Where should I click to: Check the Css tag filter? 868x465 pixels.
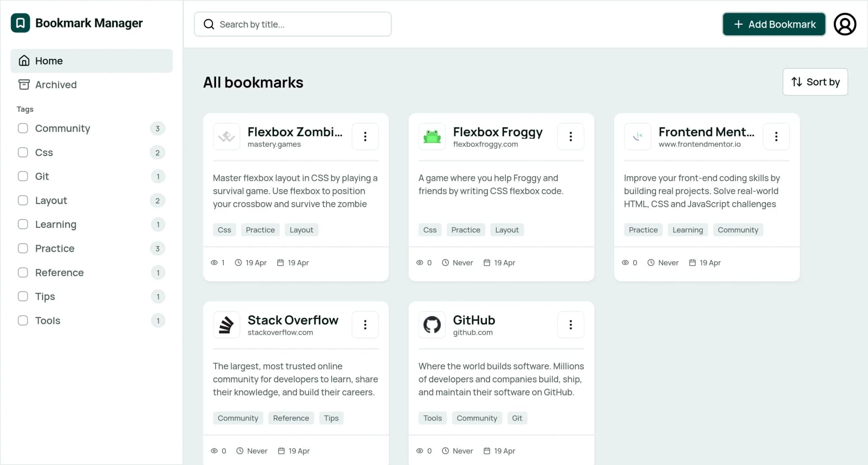(23, 152)
